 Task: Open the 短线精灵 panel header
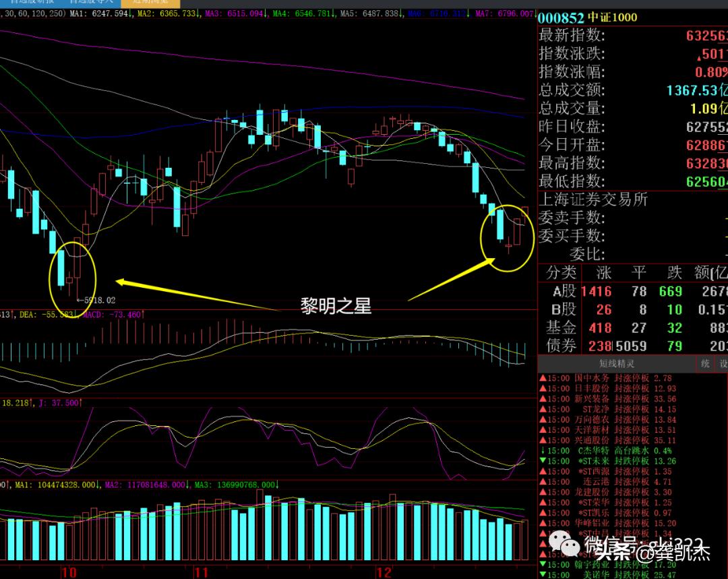(x=617, y=363)
